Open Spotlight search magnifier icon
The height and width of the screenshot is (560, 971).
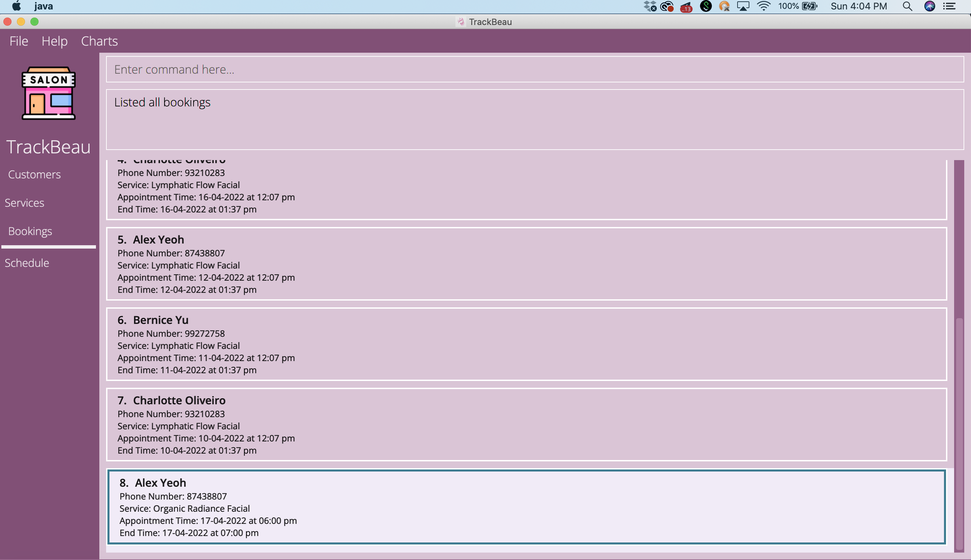point(907,6)
